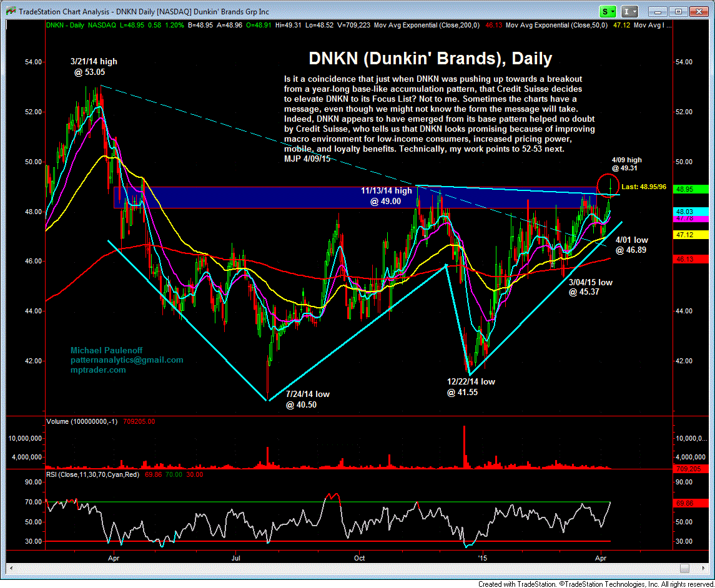
Task: Click the 'MJP 4/09/15' signature text
Action: [307, 159]
